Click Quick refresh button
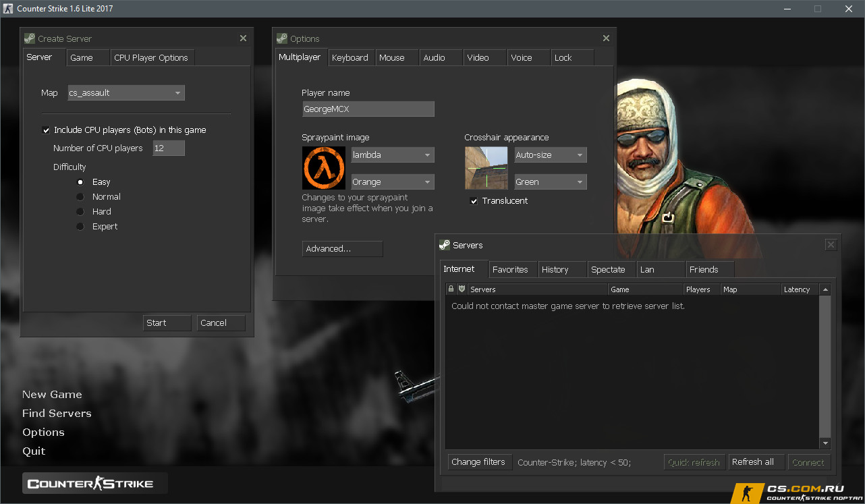This screenshot has width=865, height=504. click(694, 462)
